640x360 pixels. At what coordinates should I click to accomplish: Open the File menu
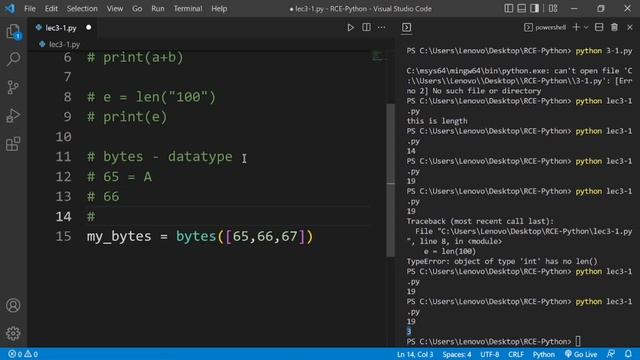tap(30, 9)
